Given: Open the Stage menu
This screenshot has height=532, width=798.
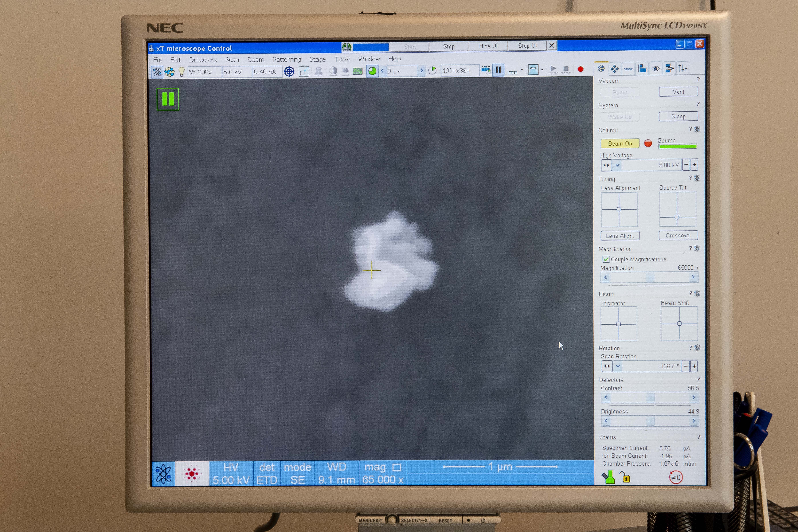Looking at the screenshot, I should pyautogui.click(x=318, y=59).
